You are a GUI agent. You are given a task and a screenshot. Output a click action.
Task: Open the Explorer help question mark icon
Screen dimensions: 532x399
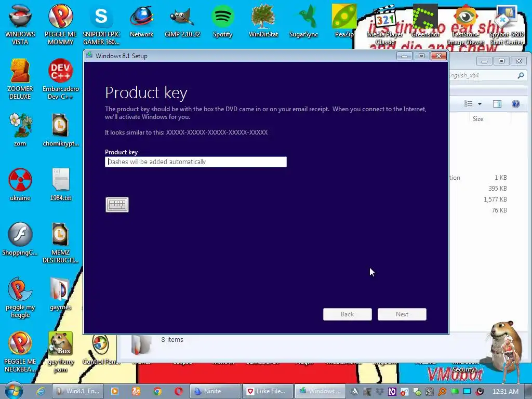coord(516,104)
